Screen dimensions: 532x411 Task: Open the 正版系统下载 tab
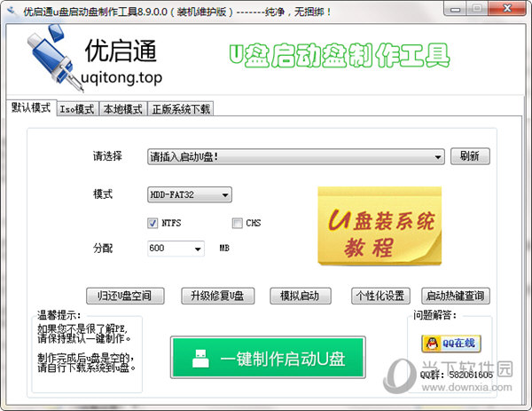coord(181,109)
